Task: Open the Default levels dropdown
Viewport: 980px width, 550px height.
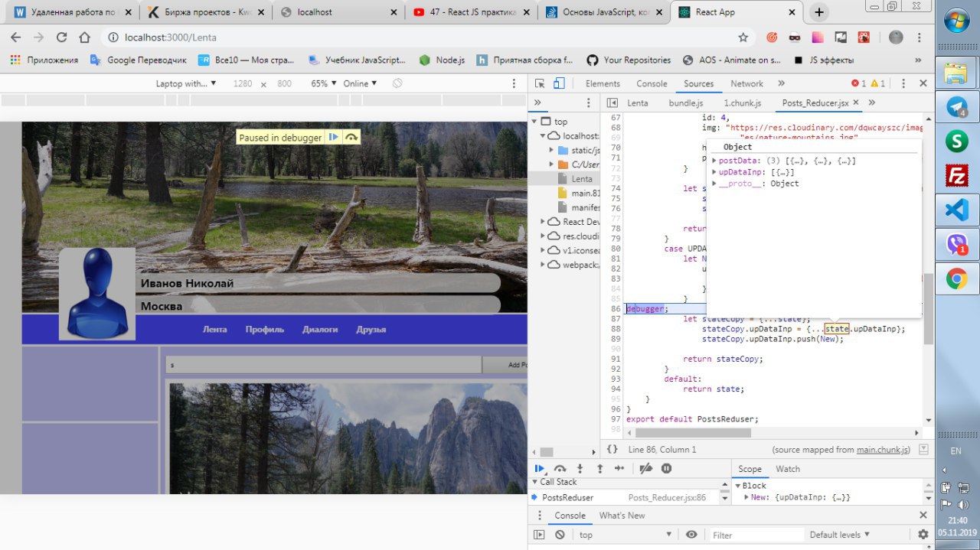Action: (840, 535)
